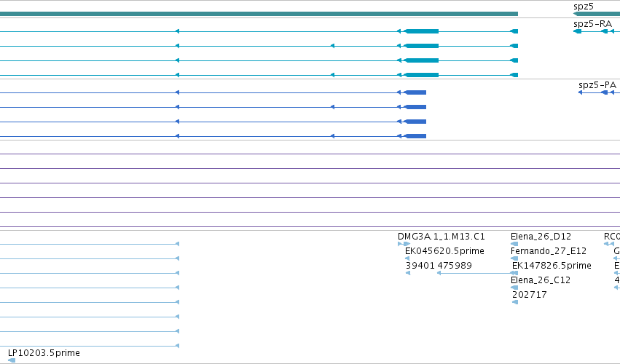Image resolution: width=620 pixels, height=364 pixels.
Task: Click the DMG3A.1_1.M13.C1 EST label
Action: click(442, 237)
